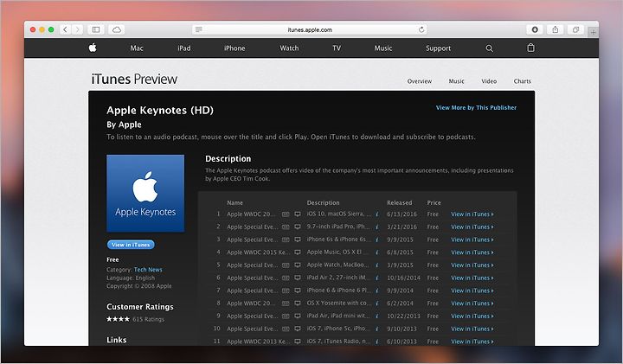Click the 'OS X Yosemite with co...' description

[339, 303]
